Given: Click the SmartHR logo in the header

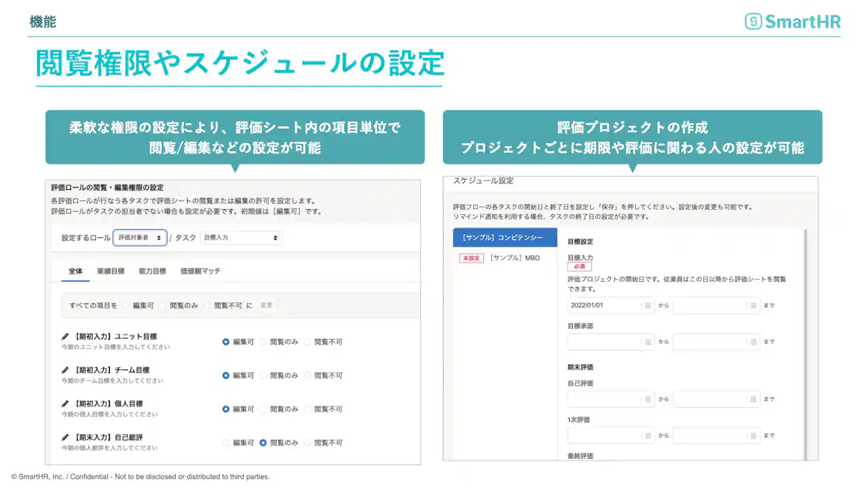Looking at the screenshot, I should coord(795,21).
